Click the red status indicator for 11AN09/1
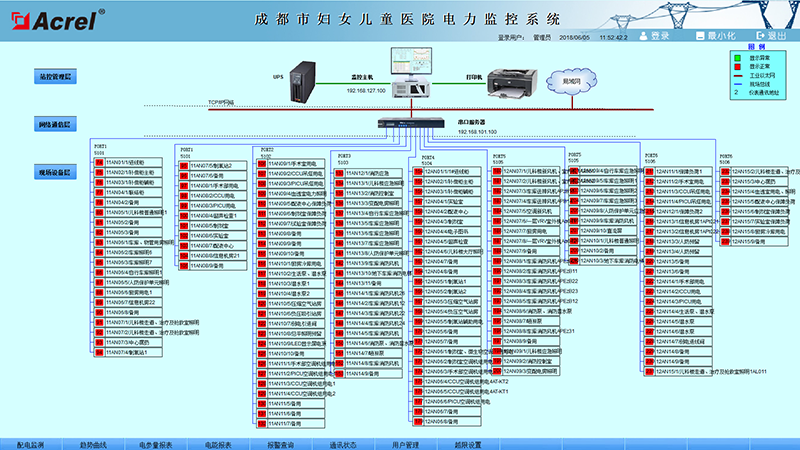 click(262, 164)
